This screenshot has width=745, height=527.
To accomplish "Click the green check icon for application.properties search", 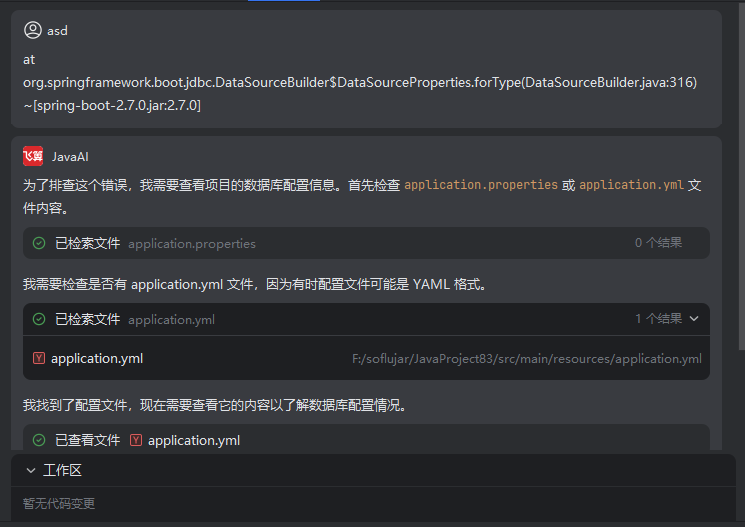I will (39, 243).
